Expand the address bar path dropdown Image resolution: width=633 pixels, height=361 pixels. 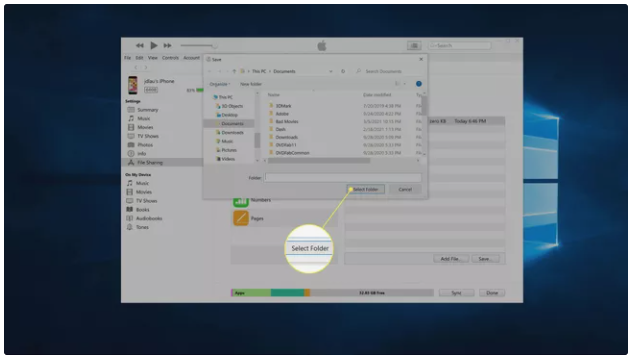pos(331,71)
